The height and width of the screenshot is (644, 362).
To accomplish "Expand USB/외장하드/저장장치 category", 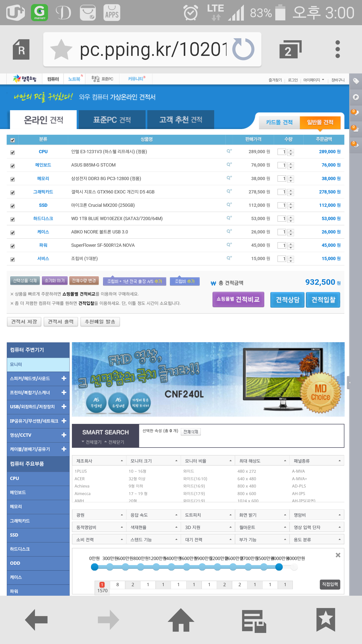I will [64, 407].
